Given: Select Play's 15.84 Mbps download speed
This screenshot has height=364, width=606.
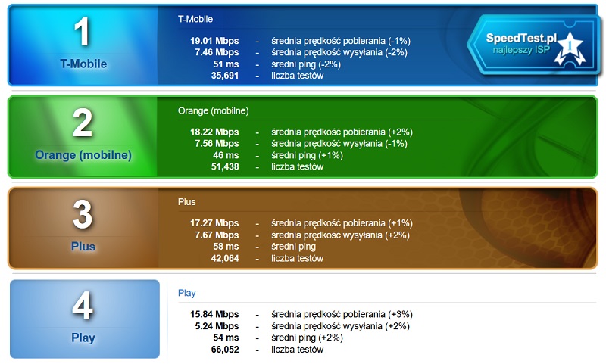Looking at the screenshot, I should coord(214,314).
